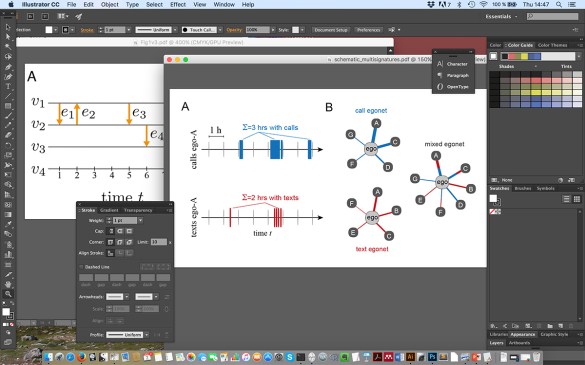The image size is (585, 365).
Task: Click the Wi-Fi status icon
Action: click(x=484, y=4)
